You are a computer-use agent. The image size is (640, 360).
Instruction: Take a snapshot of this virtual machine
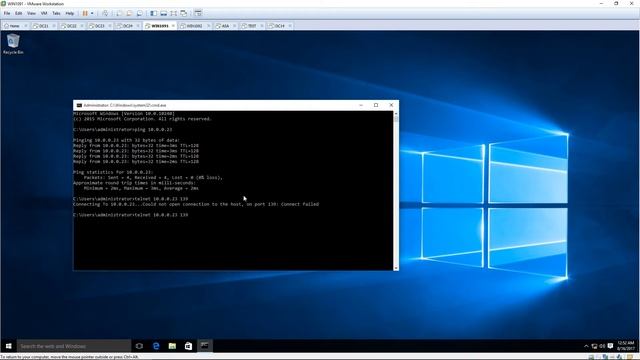pyautogui.click(x=119, y=13)
